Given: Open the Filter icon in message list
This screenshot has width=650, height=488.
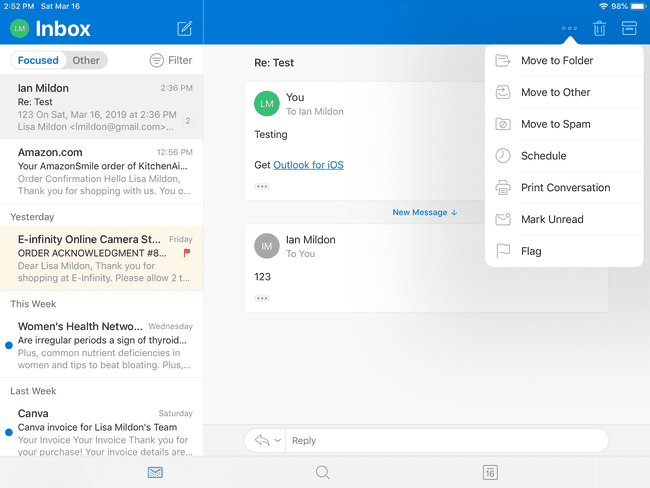Looking at the screenshot, I should (x=156, y=61).
